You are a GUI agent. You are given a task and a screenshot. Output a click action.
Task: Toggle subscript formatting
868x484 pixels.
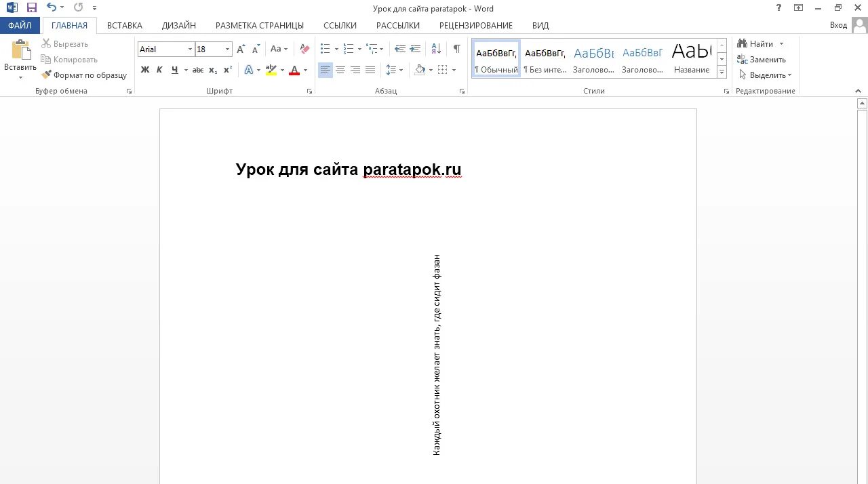click(x=212, y=70)
